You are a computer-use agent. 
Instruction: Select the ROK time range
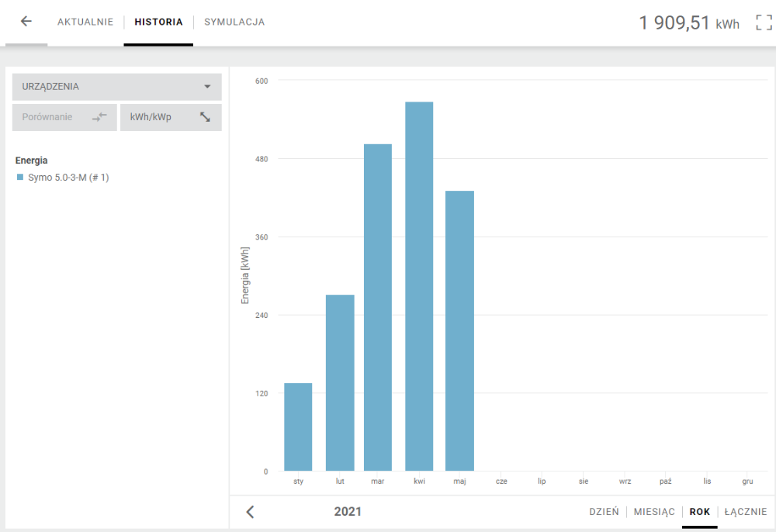[x=700, y=512]
